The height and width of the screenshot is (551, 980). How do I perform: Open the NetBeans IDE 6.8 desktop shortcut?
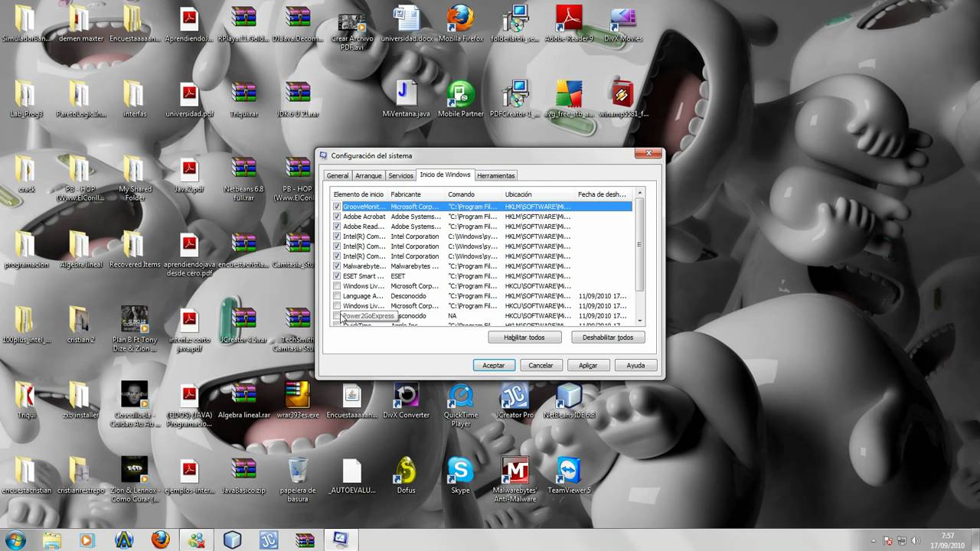click(x=569, y=399)
